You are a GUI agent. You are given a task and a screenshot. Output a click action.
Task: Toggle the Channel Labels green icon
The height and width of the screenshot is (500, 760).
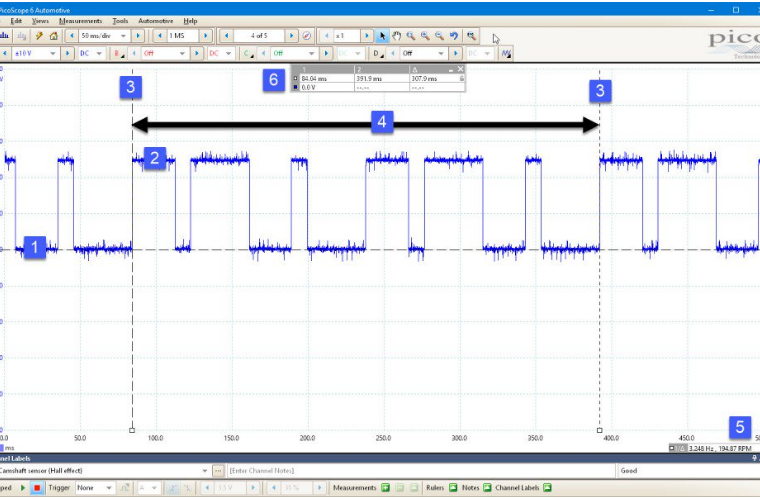click(x=547, y=488)
